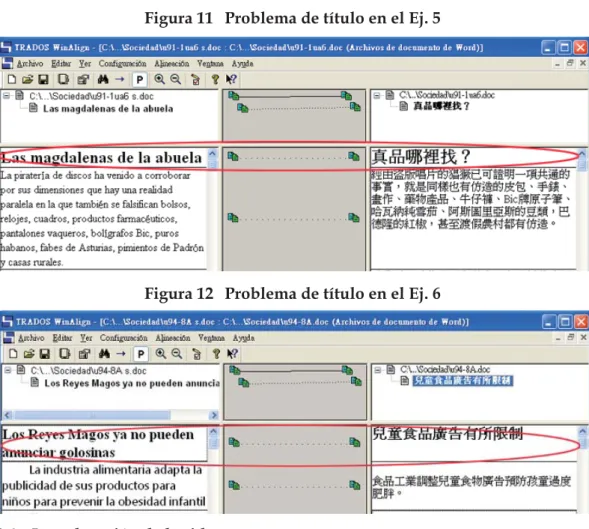Image resolution: width=589 pixels, height=529 pixels.
Task: Click binoculars Find icon in u91-1ua6 window
Action: click(x=103, y=79)
